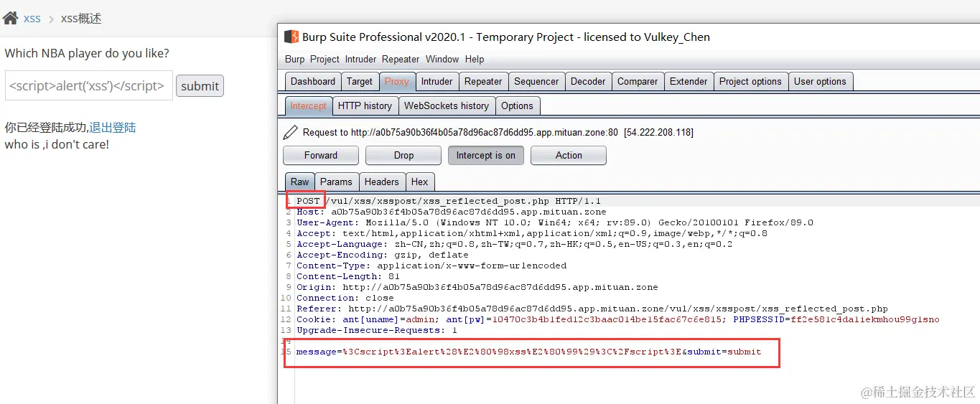Click the Referer header line

(592, 309)
